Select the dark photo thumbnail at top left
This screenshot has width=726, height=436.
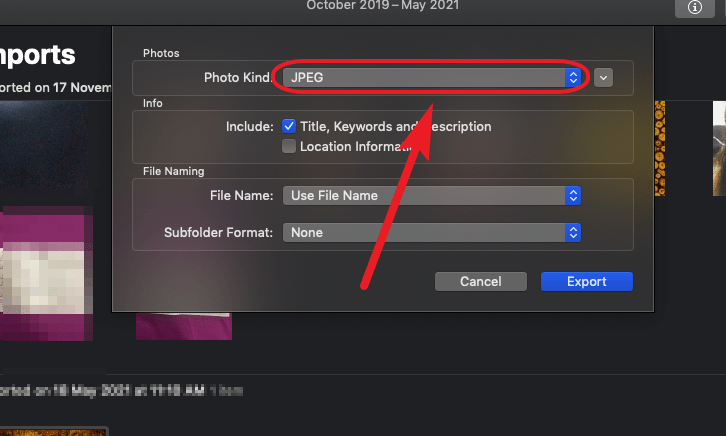(44, 144)
